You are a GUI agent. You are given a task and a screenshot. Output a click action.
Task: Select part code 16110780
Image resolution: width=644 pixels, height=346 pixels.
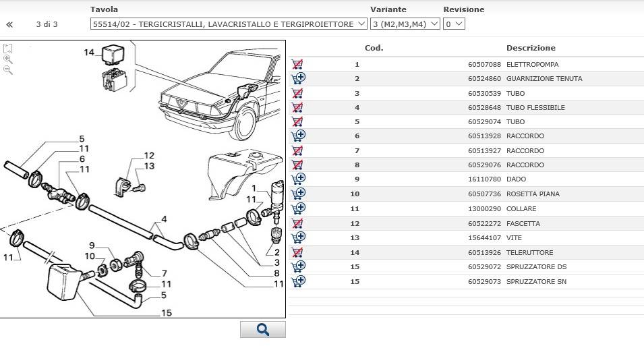click(484, 179)
